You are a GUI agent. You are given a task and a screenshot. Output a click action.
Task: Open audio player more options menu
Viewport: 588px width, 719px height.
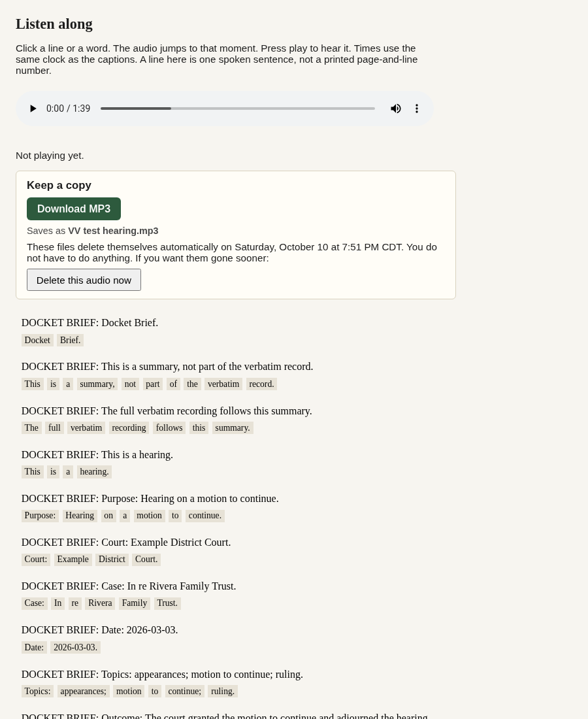click(417, 109)
